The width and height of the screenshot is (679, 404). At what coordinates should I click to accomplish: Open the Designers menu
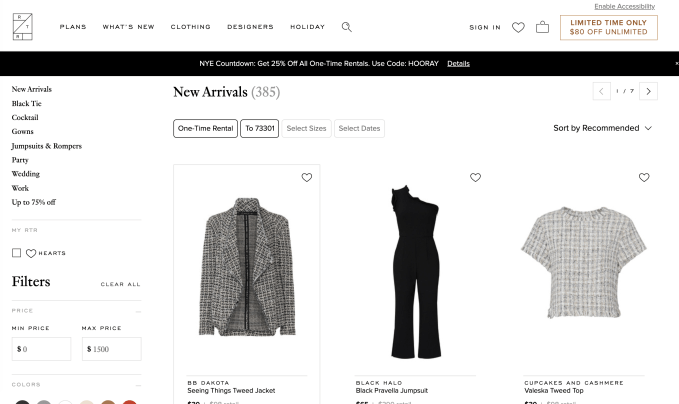click(250, 27)
